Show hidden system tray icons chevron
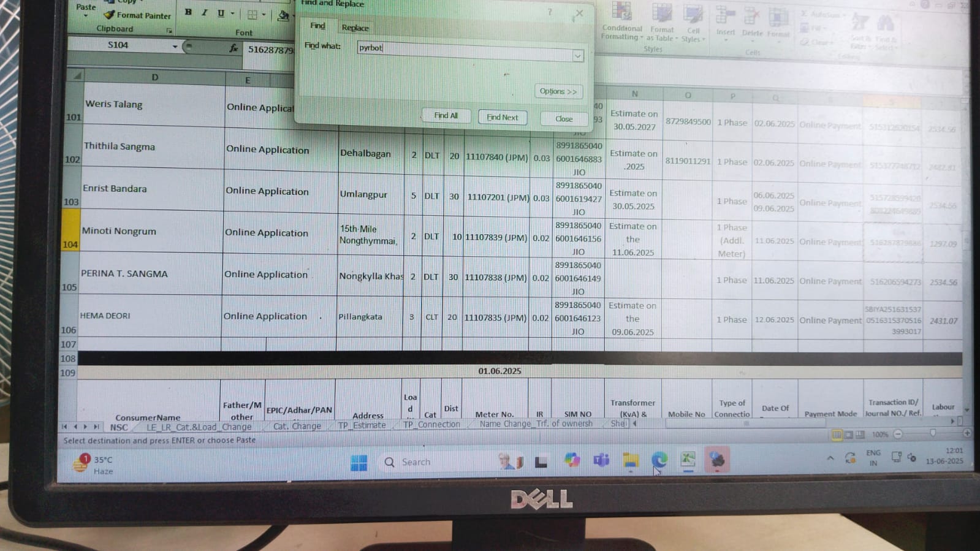Viewport: 980px width, 551px height. point(830,457)
